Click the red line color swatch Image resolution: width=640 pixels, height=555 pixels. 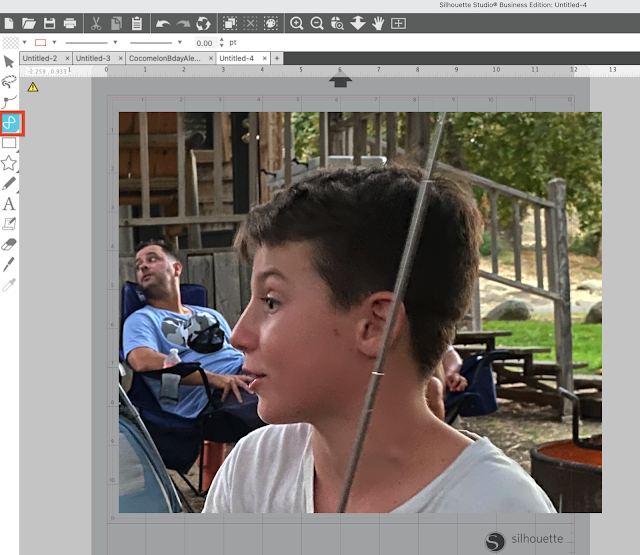40,42
